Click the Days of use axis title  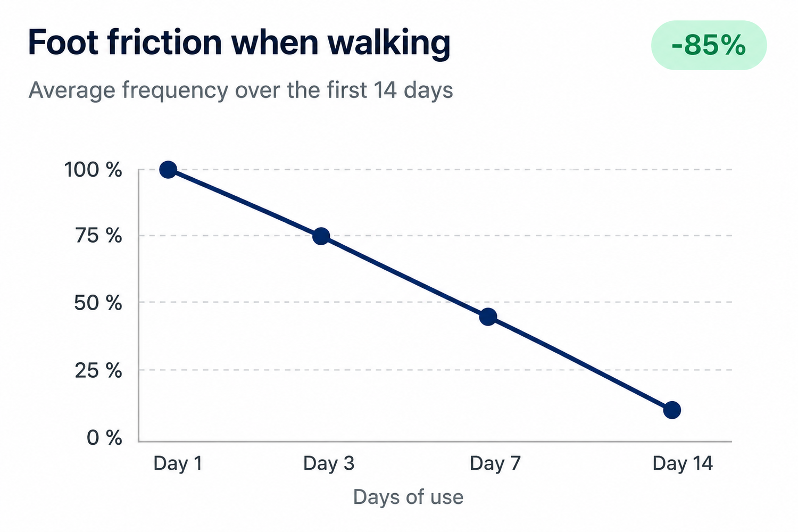(408, 497)
